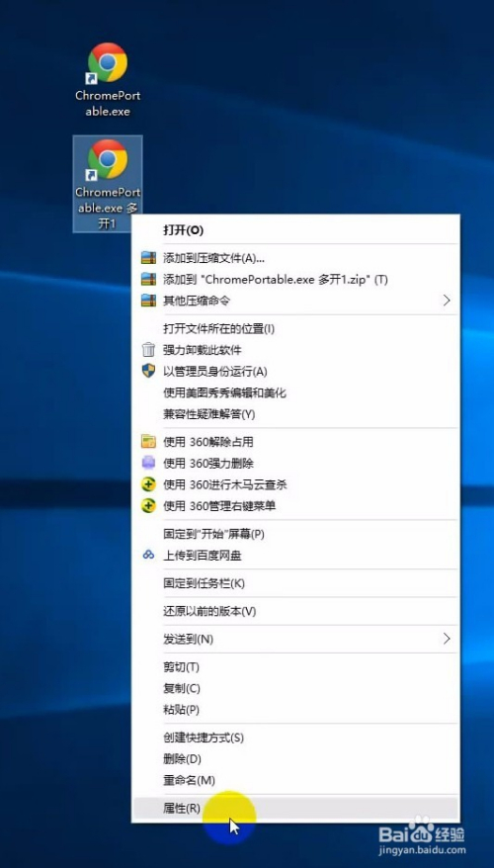Select 使用 360管理右键菜单
Image resolution: width=494 pixels, height=868 pixels.
[295, 506]
